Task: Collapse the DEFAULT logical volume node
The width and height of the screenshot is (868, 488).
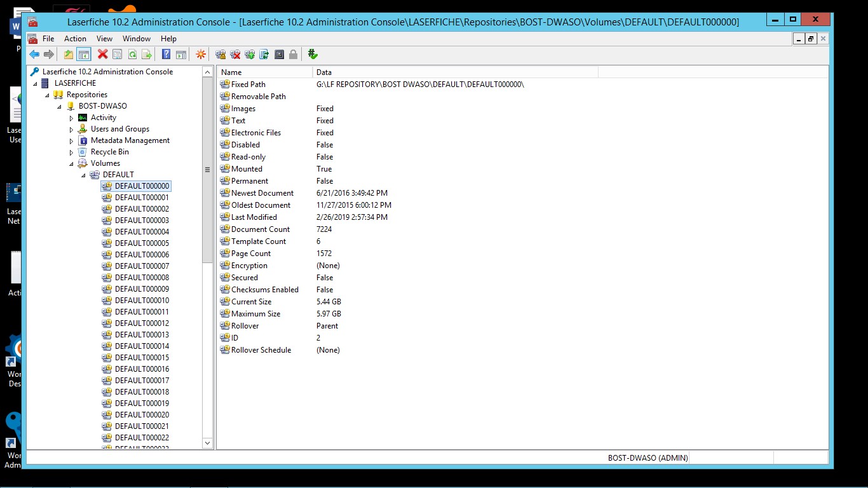Action: pos(84,175)
